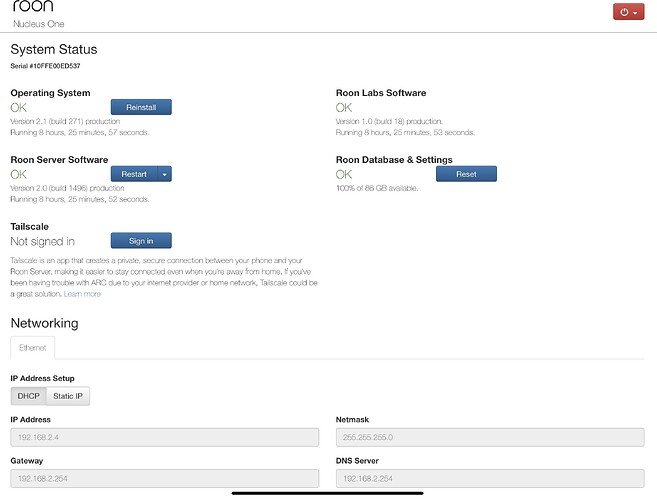This screenshot has width=657, height=499.
Task: Click the Tailscale section heading
Action: (x=29, y=227)
